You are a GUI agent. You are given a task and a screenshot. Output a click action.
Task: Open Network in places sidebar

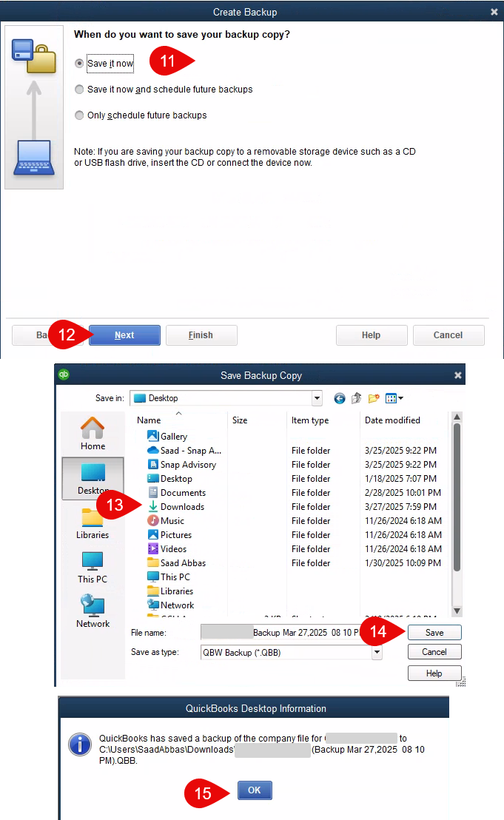click(93, 611)
